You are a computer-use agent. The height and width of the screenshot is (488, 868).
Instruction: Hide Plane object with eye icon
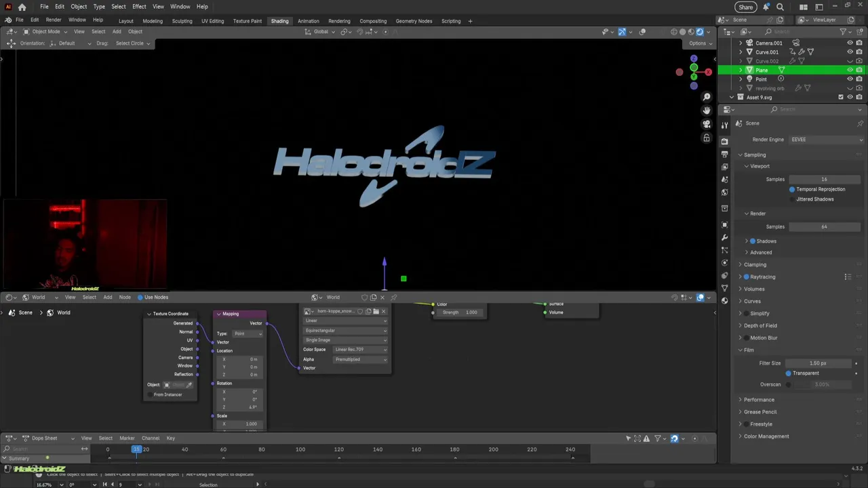pyautogui.click(x=850, y=70)
